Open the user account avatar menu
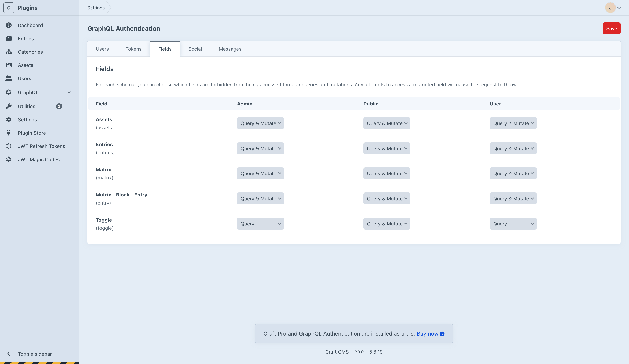 coord(610,8)
